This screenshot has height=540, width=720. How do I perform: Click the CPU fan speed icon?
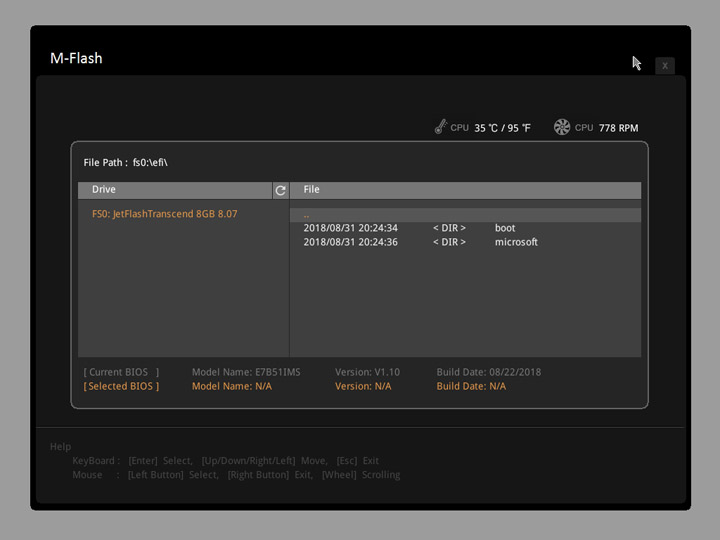point(562,127)
